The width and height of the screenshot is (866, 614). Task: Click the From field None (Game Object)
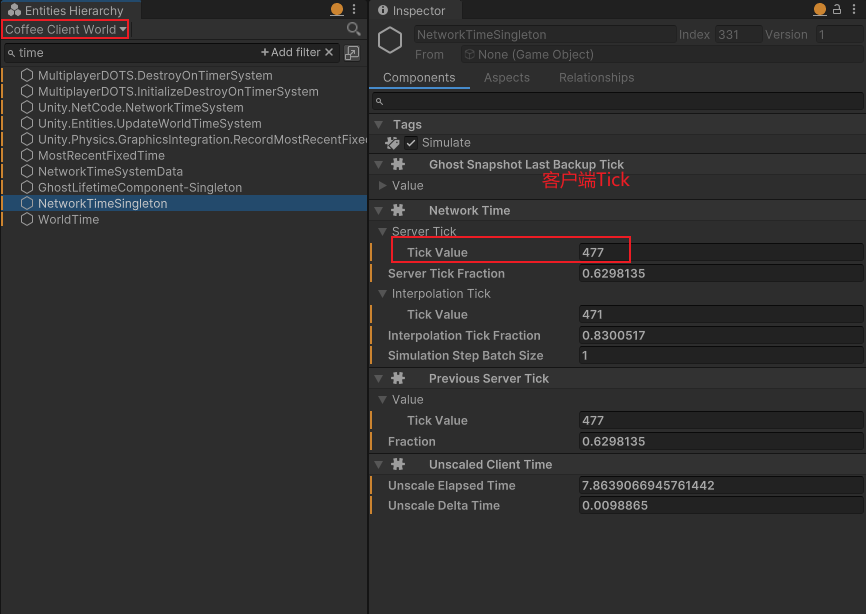coord(662,55)
